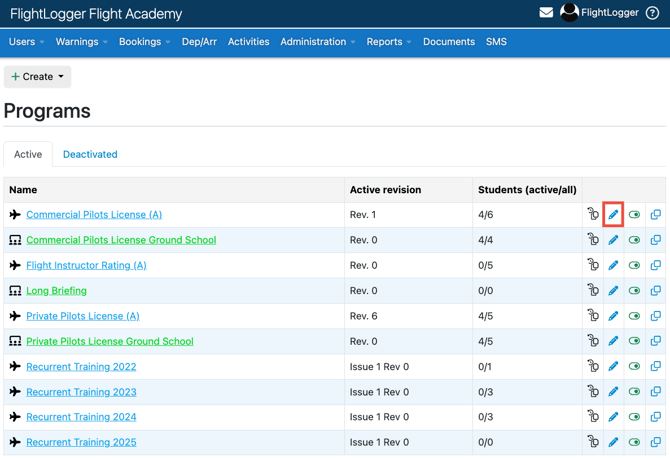Switch to the Deactivated tab

click(x=90, y=154)
